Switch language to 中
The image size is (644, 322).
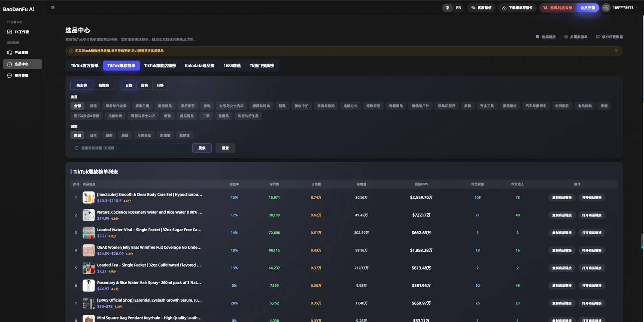[x=447, y=8]
